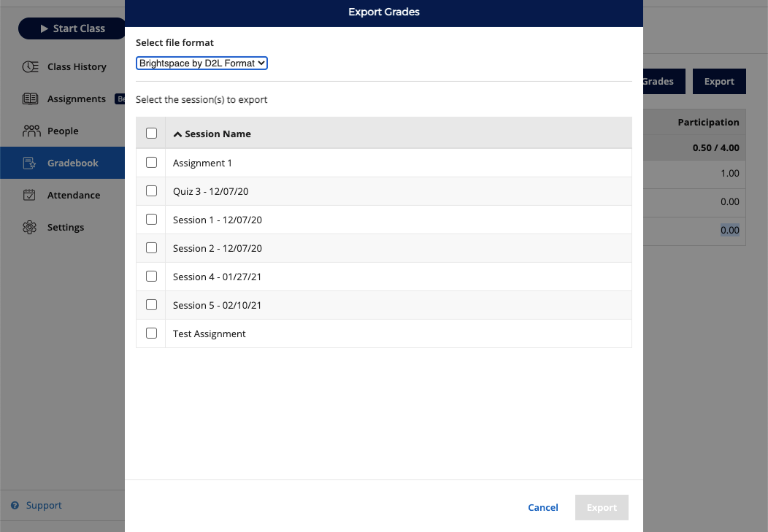Click the highlighted 0.00 participation value
The height and width of the screenshot is (532, 768).
(x=730, y=230)
